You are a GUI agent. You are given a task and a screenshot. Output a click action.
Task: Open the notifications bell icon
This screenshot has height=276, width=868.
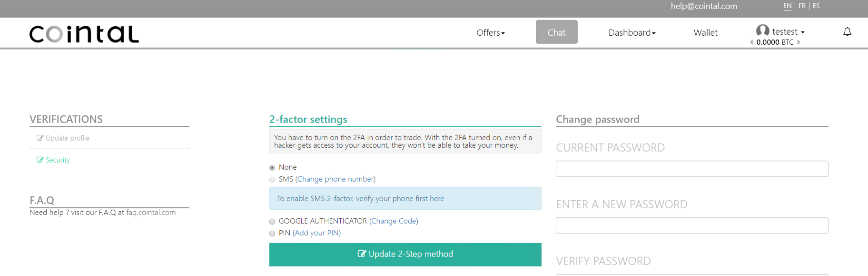point(847,32)
